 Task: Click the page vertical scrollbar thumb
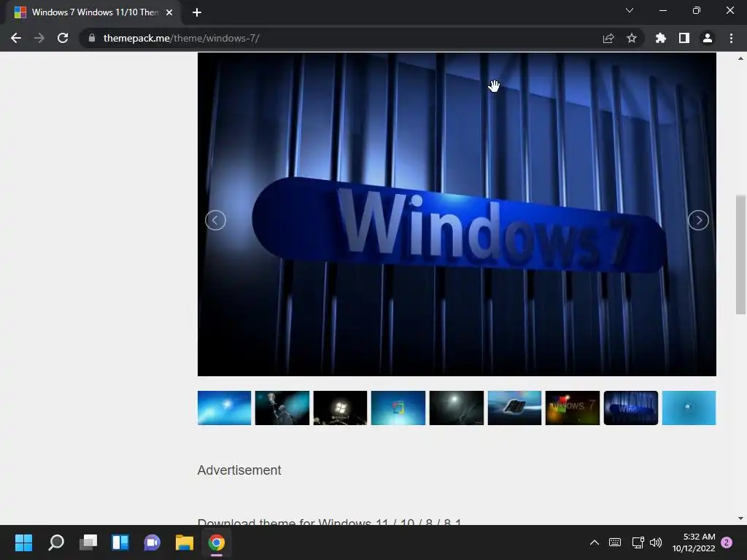740,254
